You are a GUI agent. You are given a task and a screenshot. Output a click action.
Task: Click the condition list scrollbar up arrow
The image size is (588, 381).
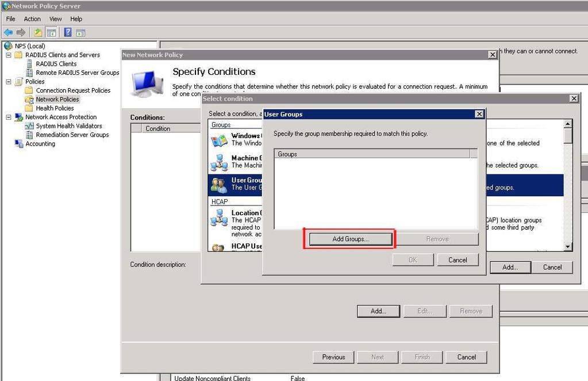[x=568, y=124]
